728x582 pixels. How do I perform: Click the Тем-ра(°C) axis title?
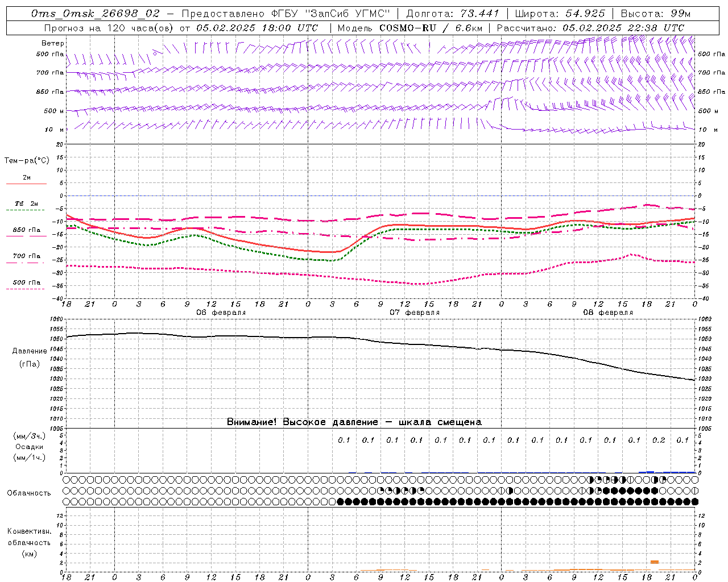click(27, 161)
